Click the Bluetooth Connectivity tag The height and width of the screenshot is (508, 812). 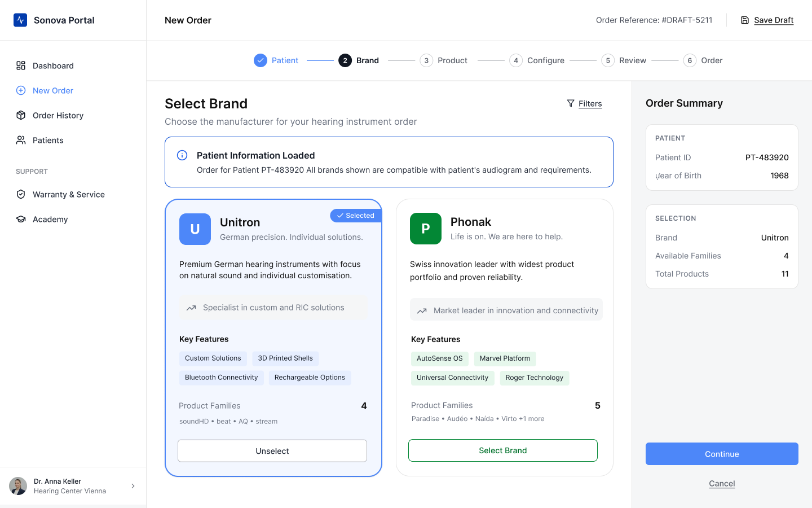[x=222, y=378]
